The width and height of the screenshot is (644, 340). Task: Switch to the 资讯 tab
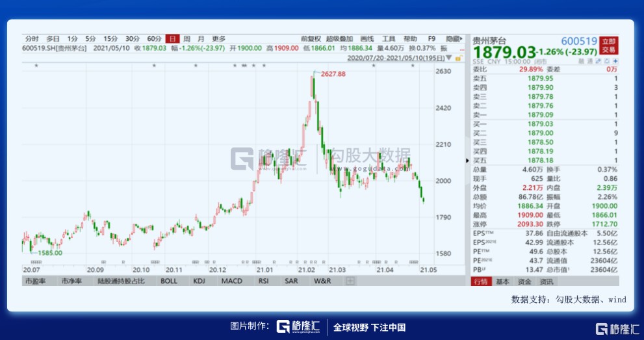tap(547, 281)
